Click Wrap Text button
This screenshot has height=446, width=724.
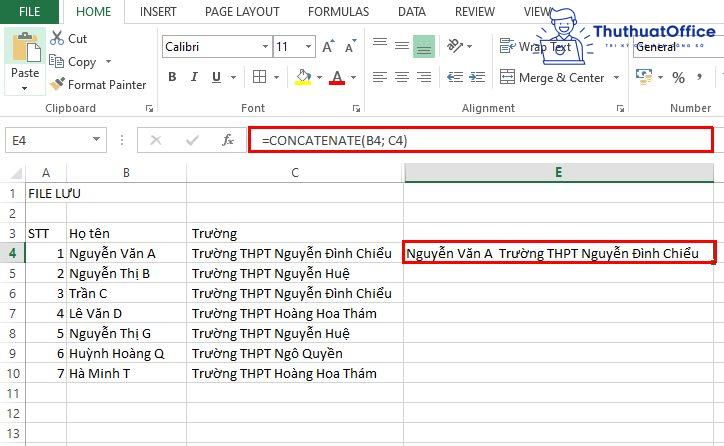point(536,47)
